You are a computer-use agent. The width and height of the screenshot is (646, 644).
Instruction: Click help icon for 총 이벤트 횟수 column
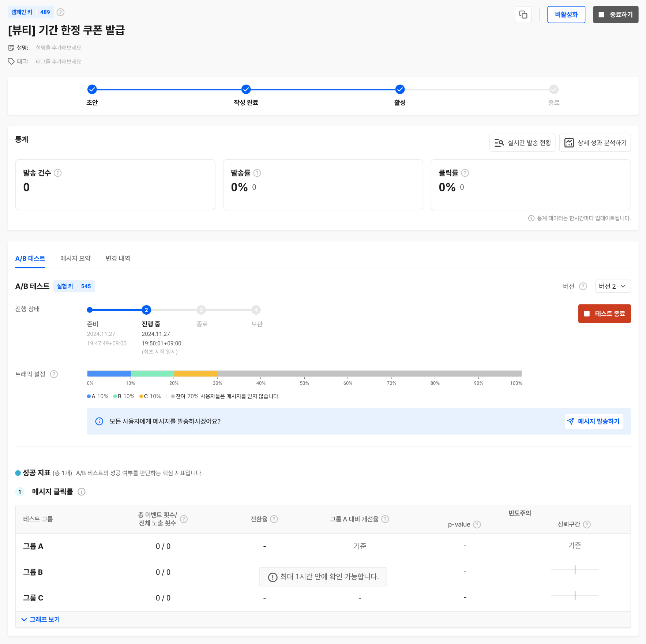184,519
